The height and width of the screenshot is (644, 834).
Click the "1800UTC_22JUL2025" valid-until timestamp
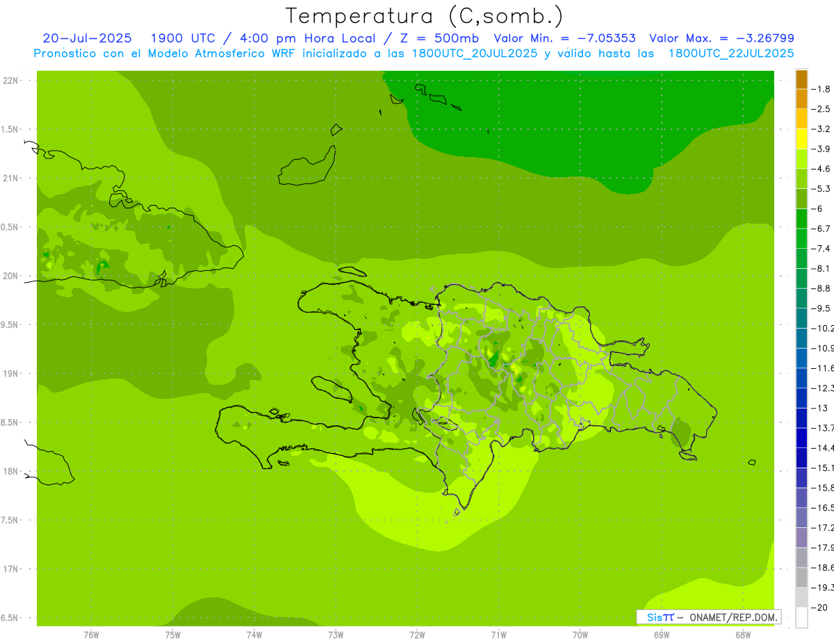coord(731,53)
